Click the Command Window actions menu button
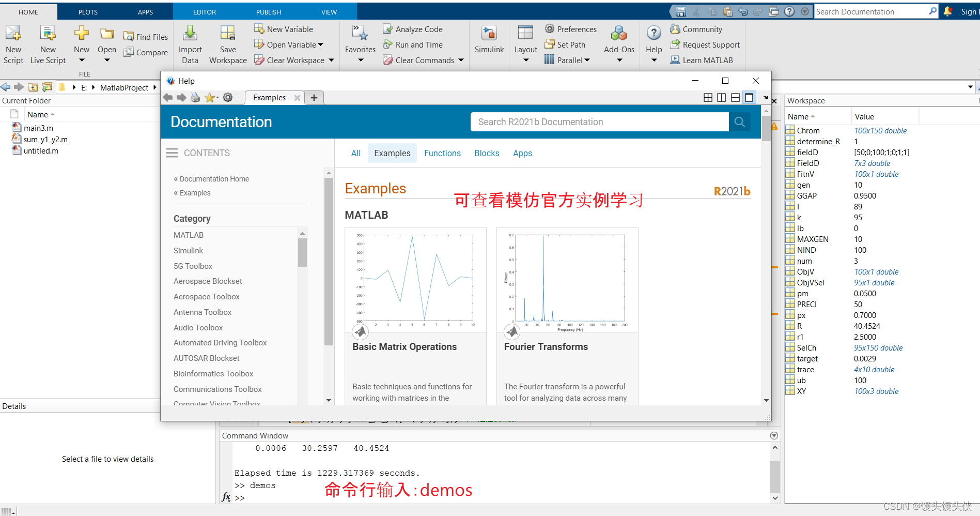 tap(774, 435)
